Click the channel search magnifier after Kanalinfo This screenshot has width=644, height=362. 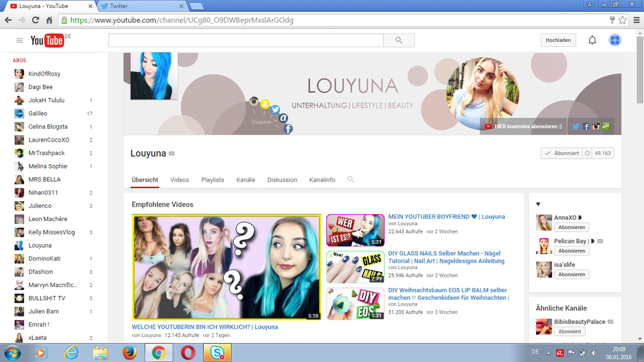coord(350,180)
